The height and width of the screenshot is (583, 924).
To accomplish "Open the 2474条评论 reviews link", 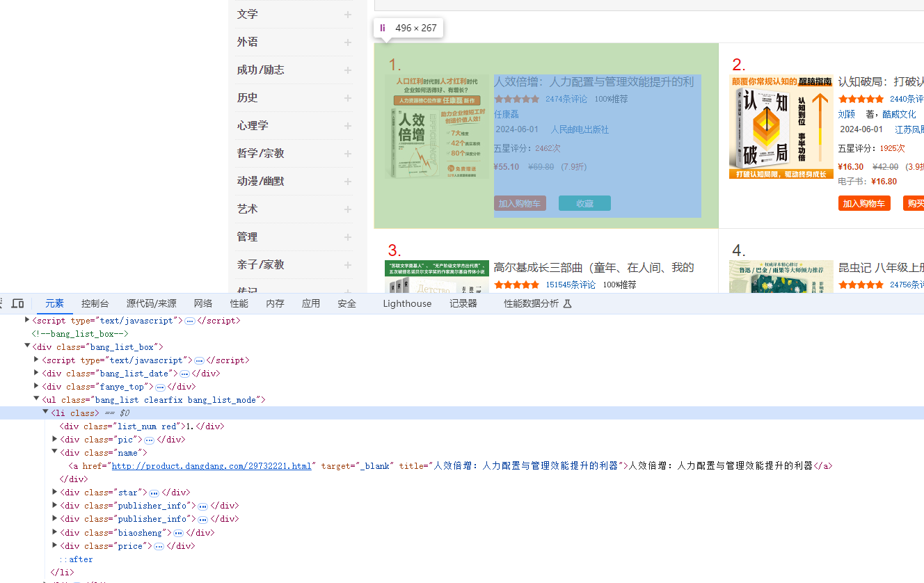I will click(566, 99).
